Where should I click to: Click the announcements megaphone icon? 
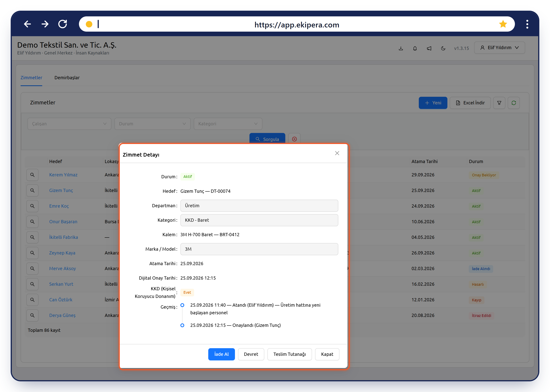[429, 48]
